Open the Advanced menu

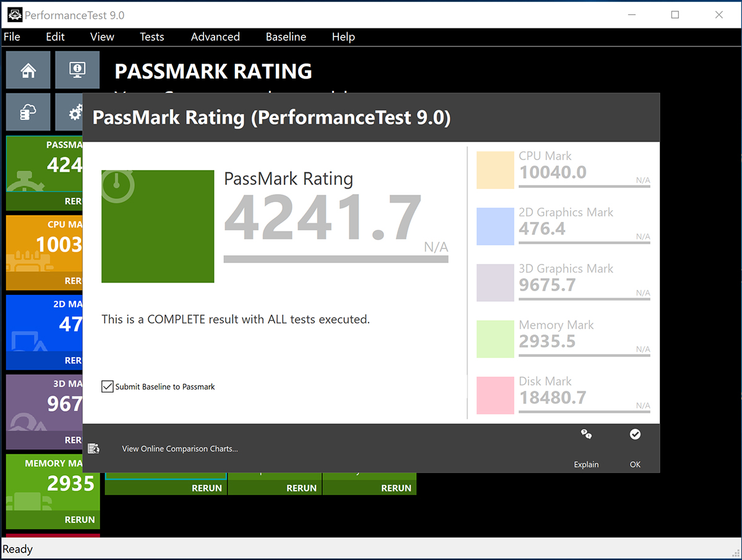point(215,37)
